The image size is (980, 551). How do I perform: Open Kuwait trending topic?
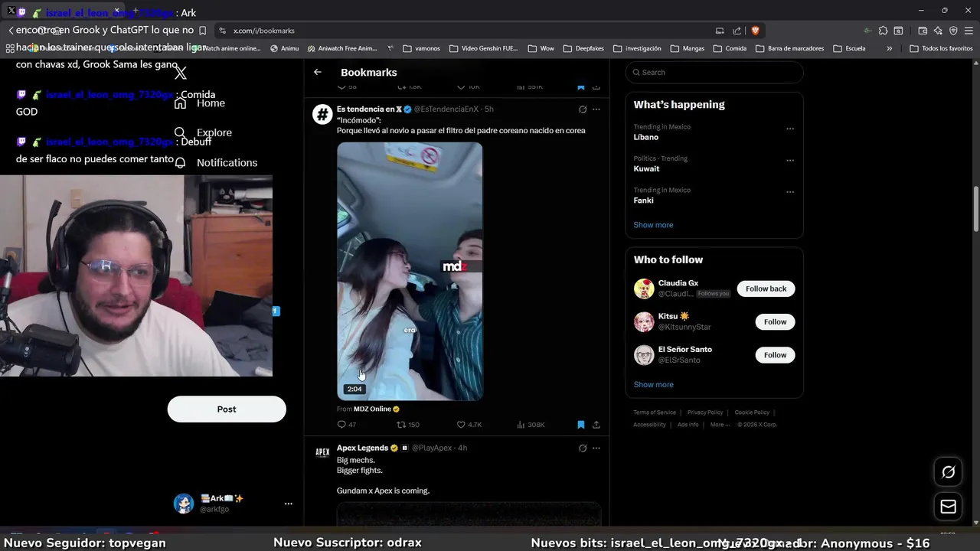646,168
